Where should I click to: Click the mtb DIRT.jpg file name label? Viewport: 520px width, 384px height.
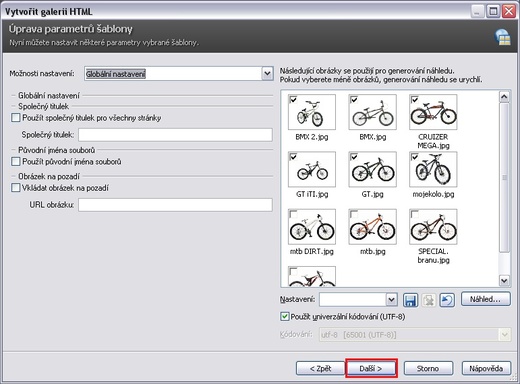coord(312,251)
